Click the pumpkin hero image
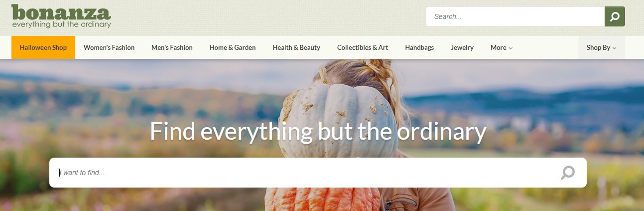Screen dimensions: 644x211 (x=339, y=120)
